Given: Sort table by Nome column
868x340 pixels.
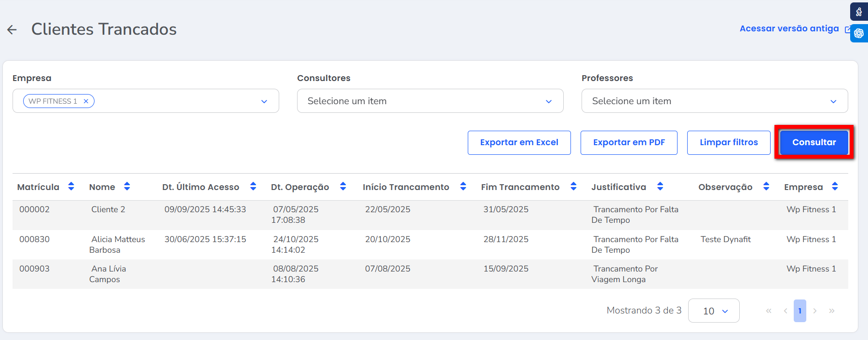Looking at the screenshot, I should point(127,187).
